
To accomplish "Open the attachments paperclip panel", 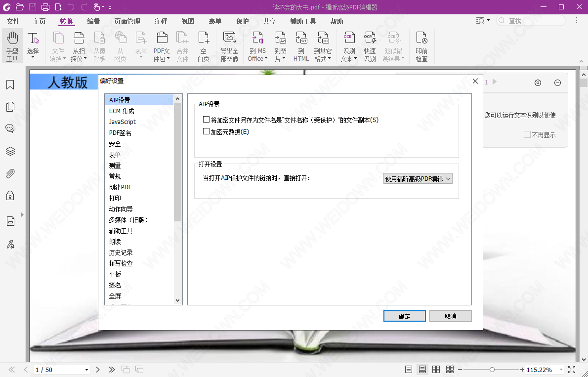I will (x=10, y=174).
